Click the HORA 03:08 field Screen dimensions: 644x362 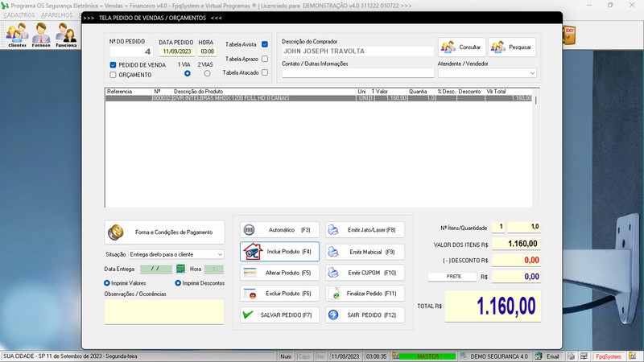coord(208,51)
